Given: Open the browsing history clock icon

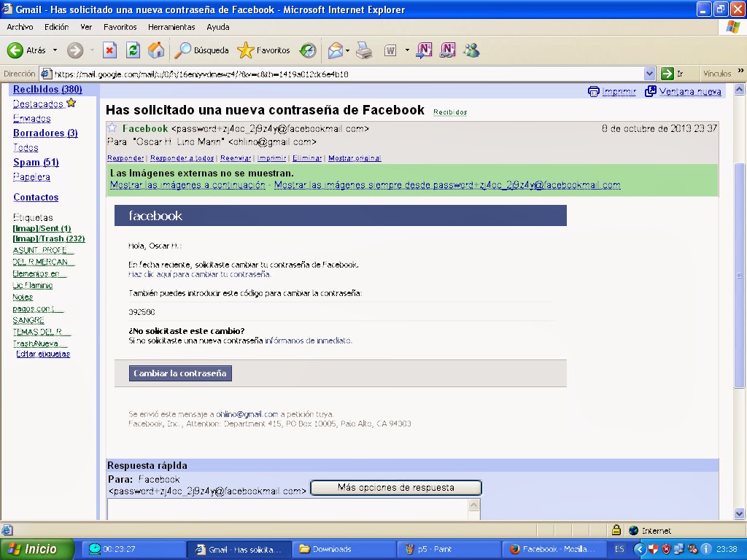Looking at the screenshot, I should click(308, 50).
